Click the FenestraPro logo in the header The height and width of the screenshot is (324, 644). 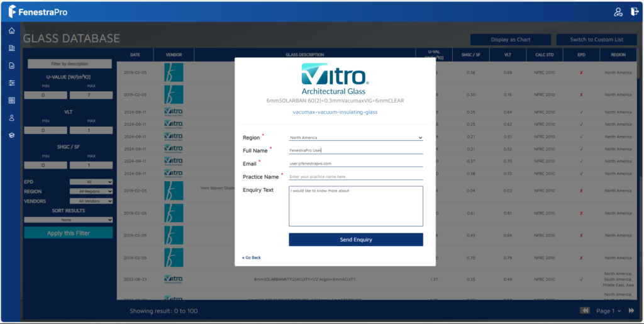(38, 12)
